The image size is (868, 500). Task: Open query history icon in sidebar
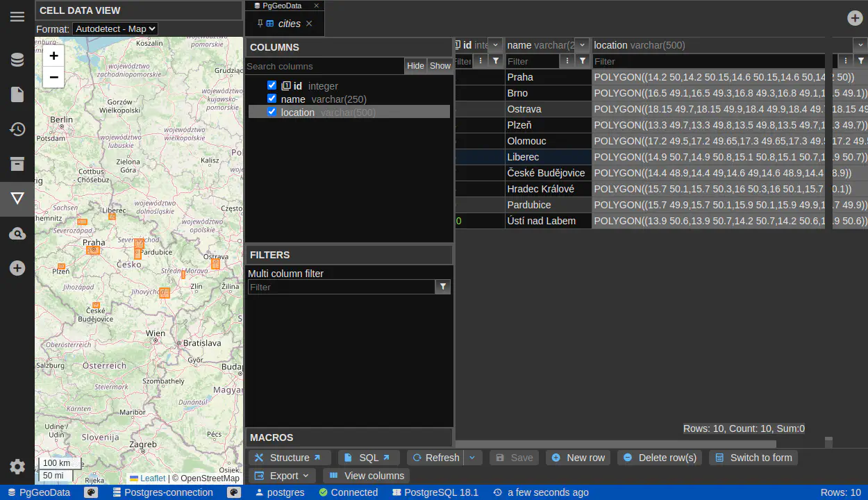coord(17,129)
